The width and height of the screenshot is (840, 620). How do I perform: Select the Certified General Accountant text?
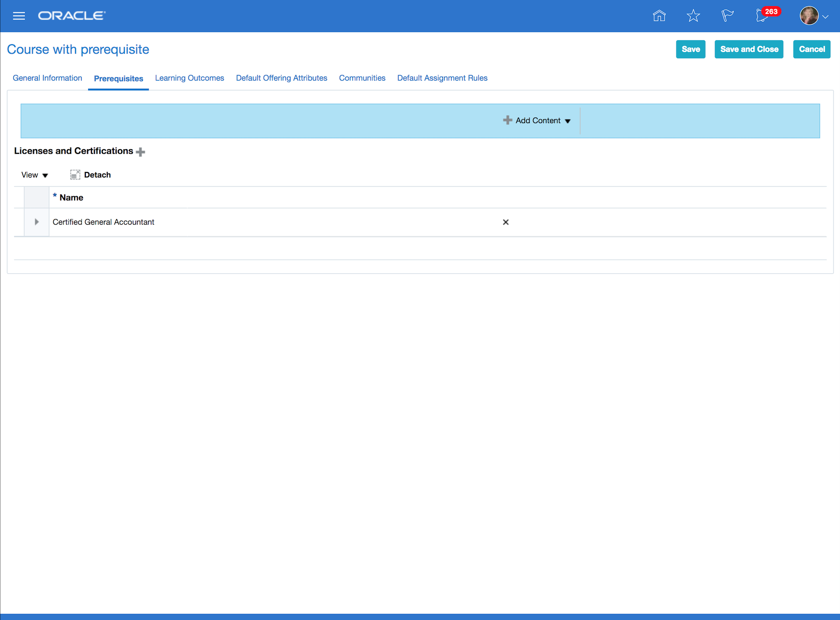tap(103, 222)
